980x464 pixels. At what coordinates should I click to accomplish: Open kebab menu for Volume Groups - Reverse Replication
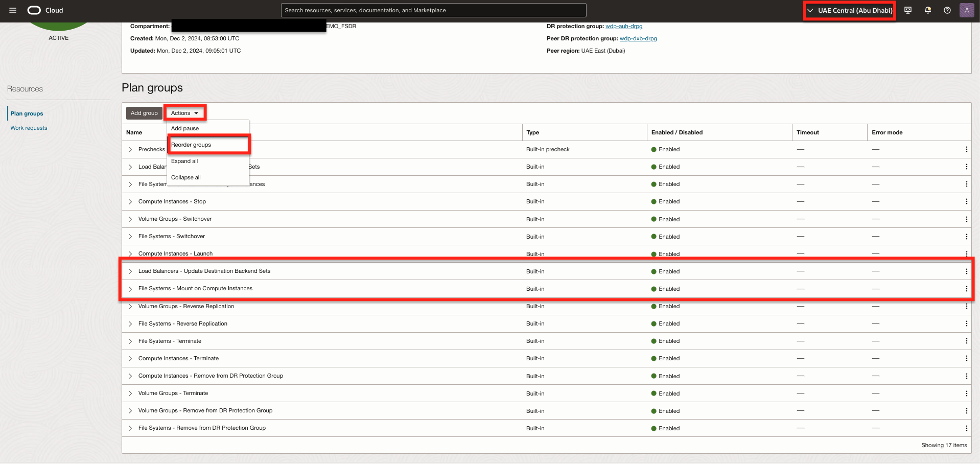pyautogui.click(x=966, y=306)
